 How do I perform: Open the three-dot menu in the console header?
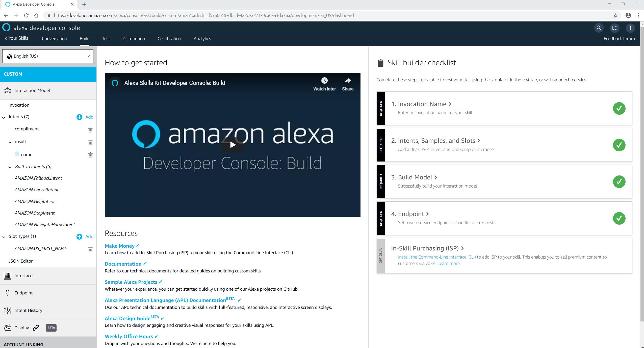pos(630,28)
